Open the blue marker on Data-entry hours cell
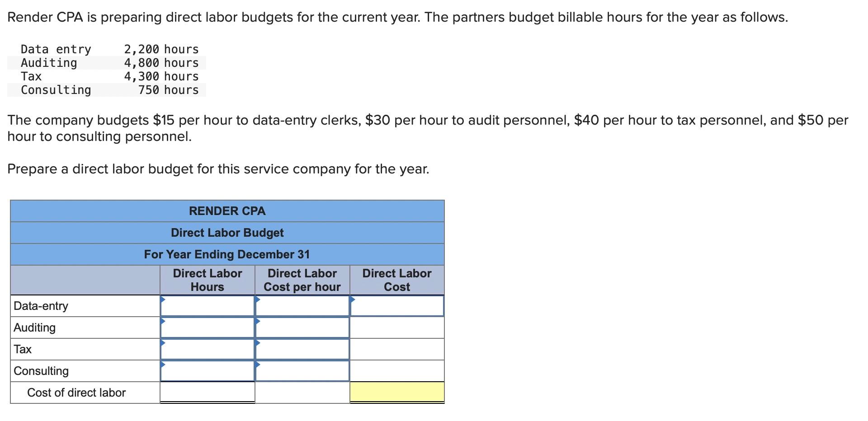 coord(163,299)
